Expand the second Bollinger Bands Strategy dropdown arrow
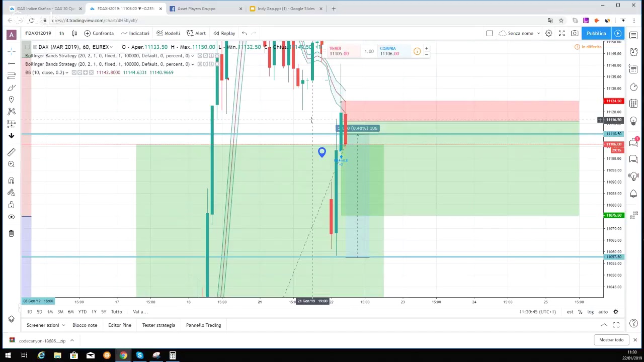The width and height of the screenshot is (644, 362). (x=193, y=64)
